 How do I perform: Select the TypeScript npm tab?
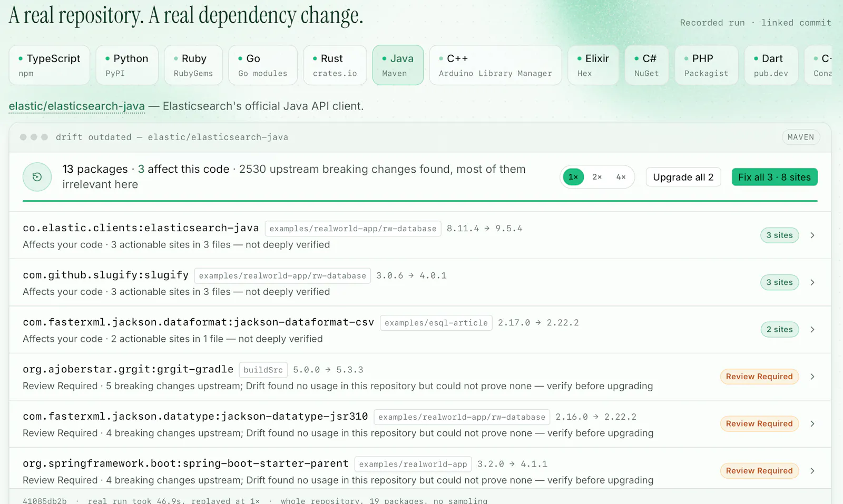[x=50, y=65]
